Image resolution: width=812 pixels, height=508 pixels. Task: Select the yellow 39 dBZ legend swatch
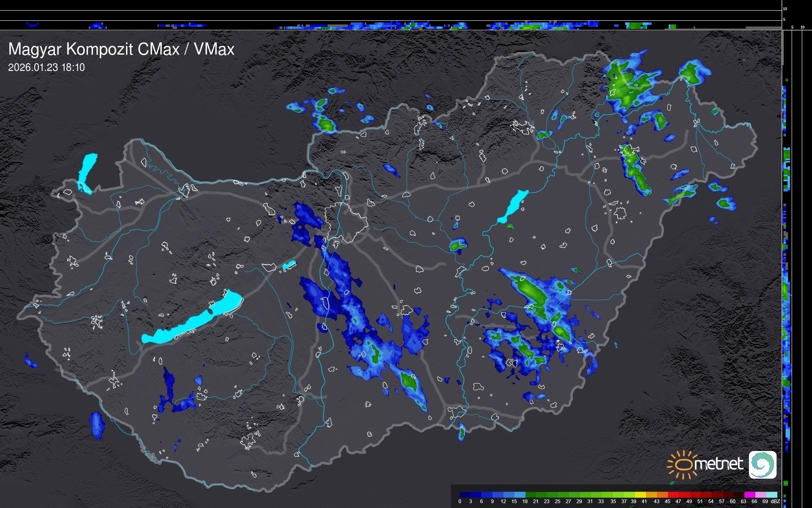coord(640,495)
